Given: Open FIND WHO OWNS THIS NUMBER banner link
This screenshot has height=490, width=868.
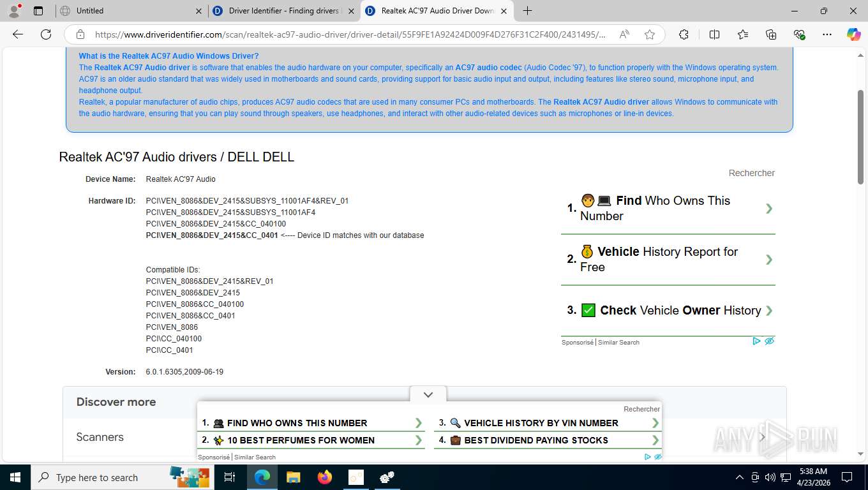Looking at the screenshot, I should [x=311, y=423].
